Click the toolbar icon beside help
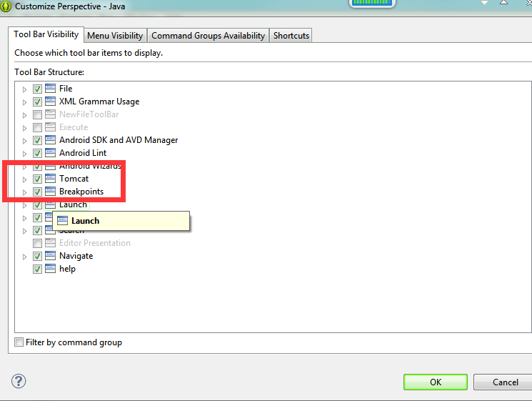The width and height of the screenshot is (532, 401). (x=50, y=269)
